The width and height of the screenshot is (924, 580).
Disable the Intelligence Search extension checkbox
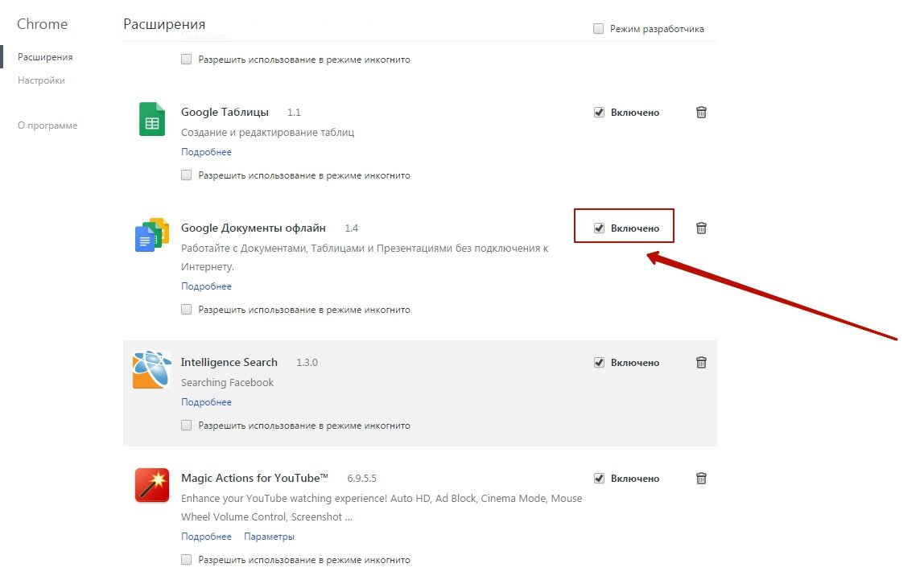click(x=599, y=363)
